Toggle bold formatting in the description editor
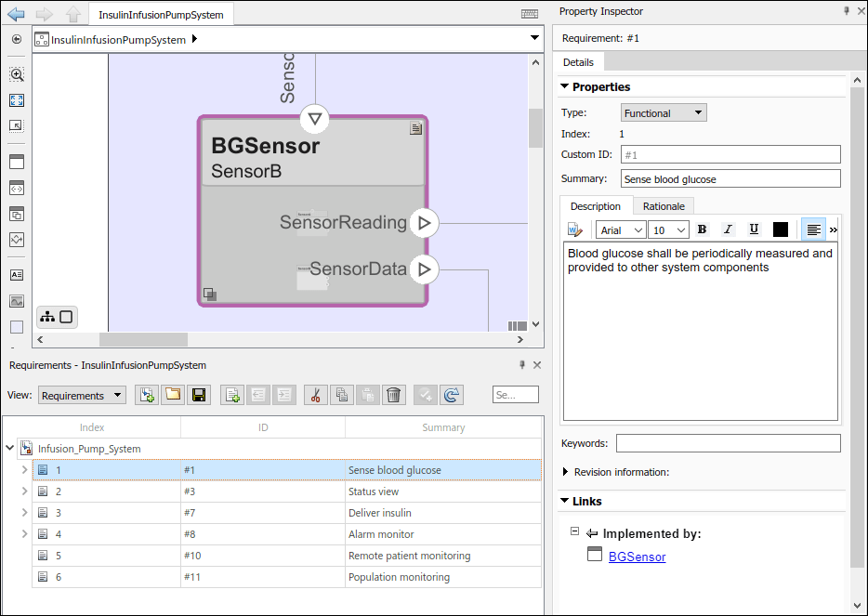 702,229
